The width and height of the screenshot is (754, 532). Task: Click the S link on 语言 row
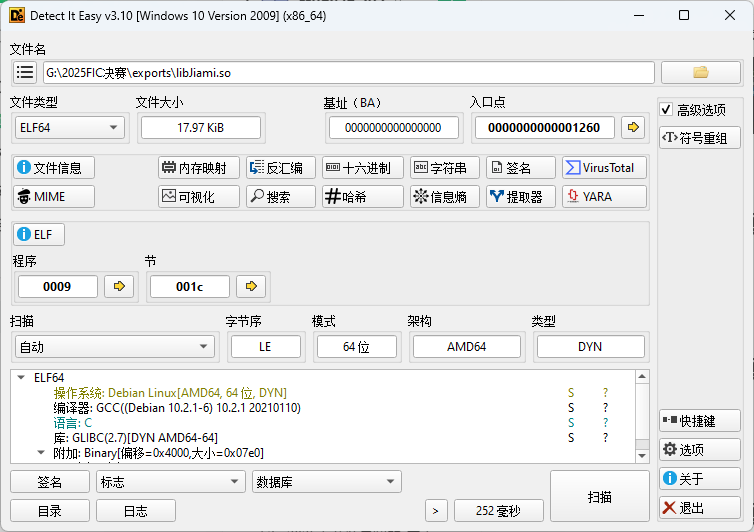571,423
